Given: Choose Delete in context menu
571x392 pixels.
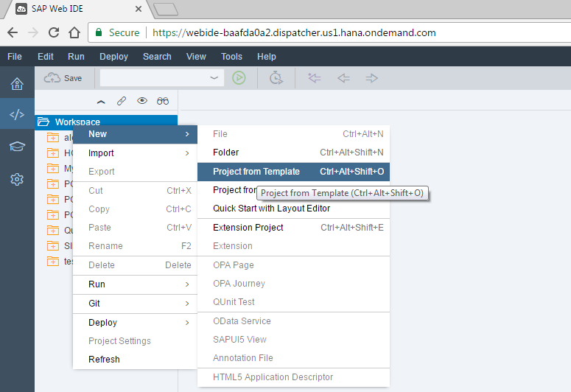Looking at the screenshot, I should [x=135, y=265].
